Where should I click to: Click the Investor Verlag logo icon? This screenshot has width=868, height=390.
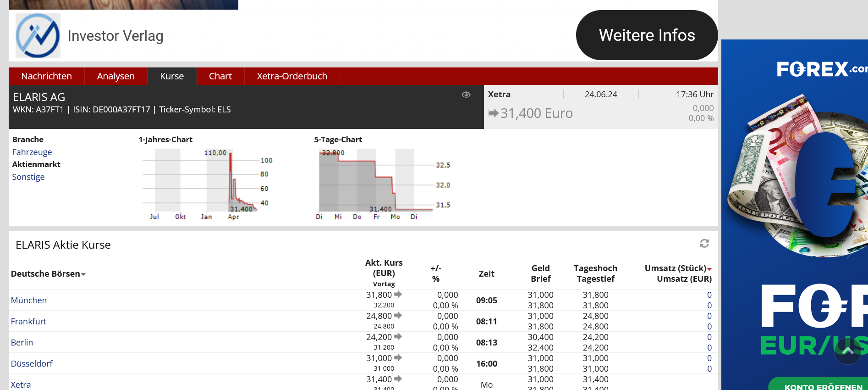coord(38,36)
